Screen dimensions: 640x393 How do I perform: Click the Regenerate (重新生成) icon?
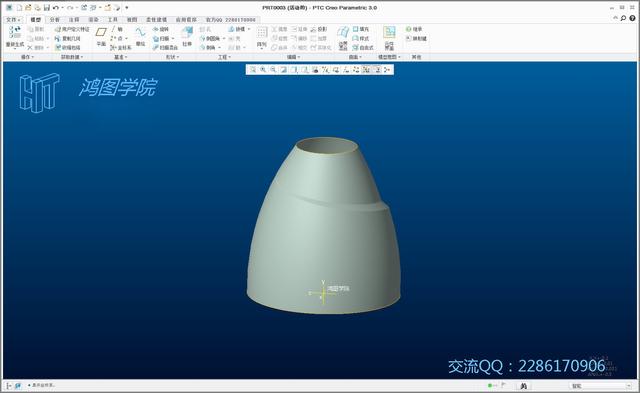[15, 36]
